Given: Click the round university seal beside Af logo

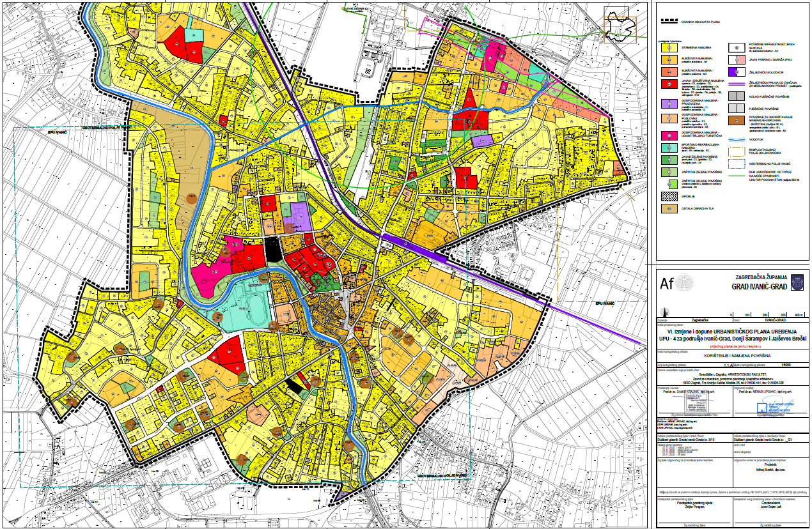Looking at the screenshot, I should [684, 283].
